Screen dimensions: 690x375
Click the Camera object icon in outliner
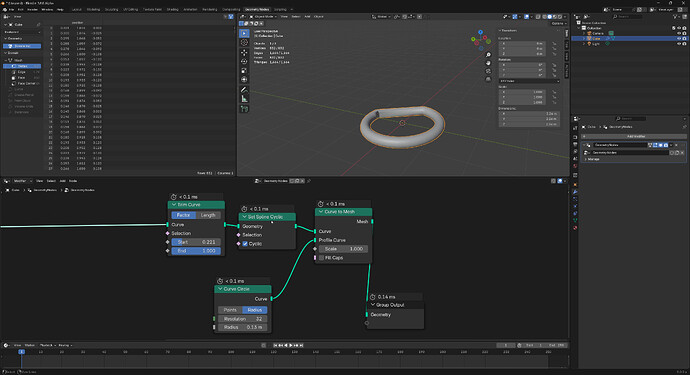click(589, 33)
